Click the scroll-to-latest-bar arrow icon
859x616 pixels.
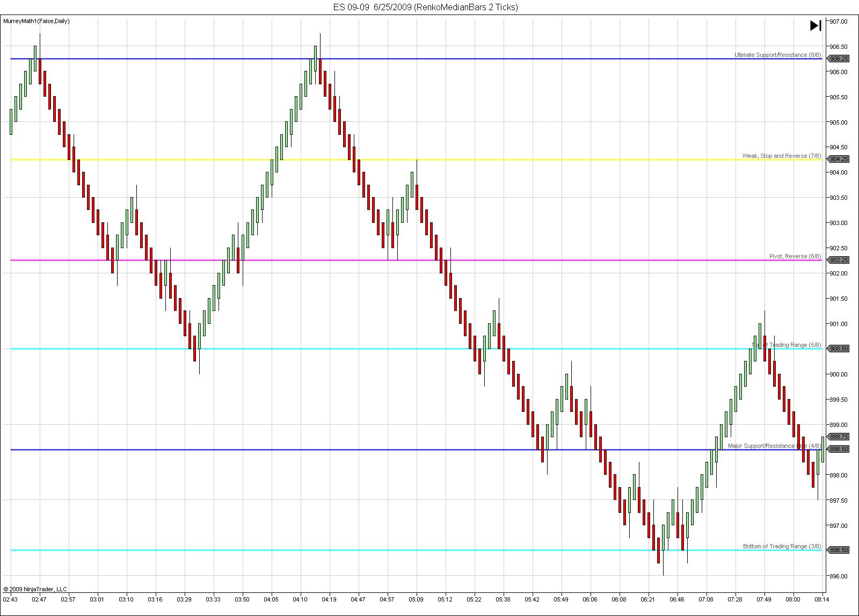click(816, 26)
